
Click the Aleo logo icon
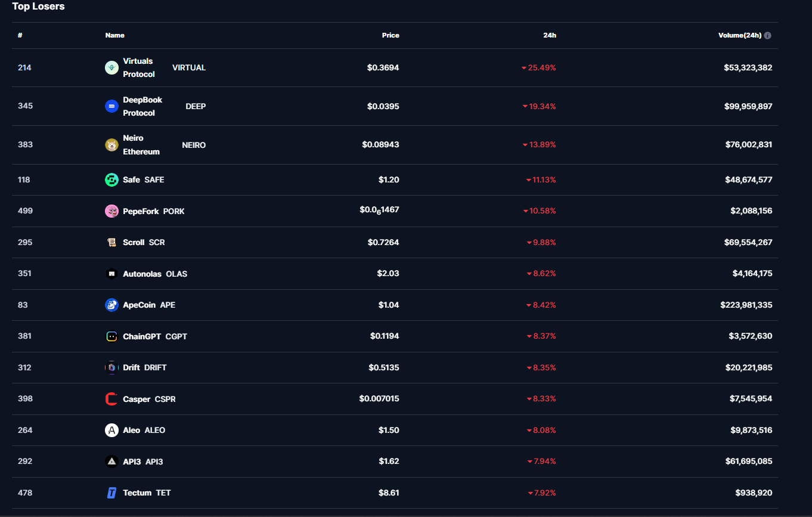pyautogui.click(x=111, y=431)
